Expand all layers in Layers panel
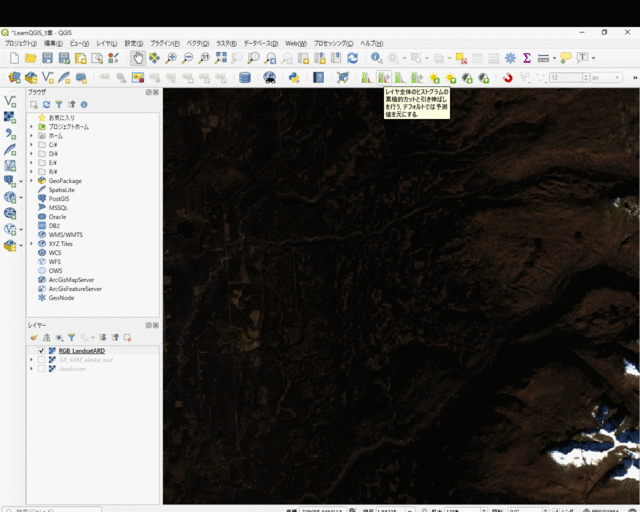Image resolution: width=640 pixels, height=512 pixels. tap(102, 338)
